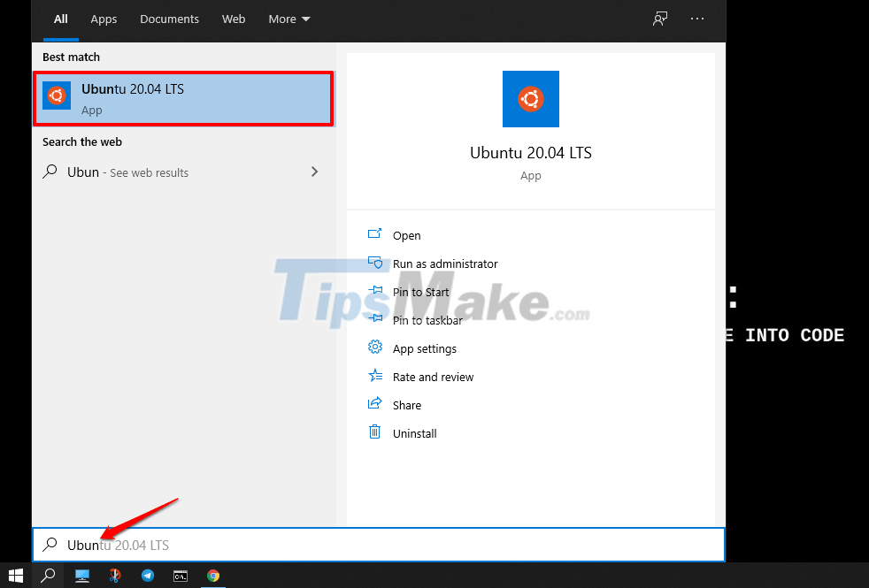Switch to the Documents tab
This screenshot has height=588, width=869.
pyautogui.click(x=169, y=19)
